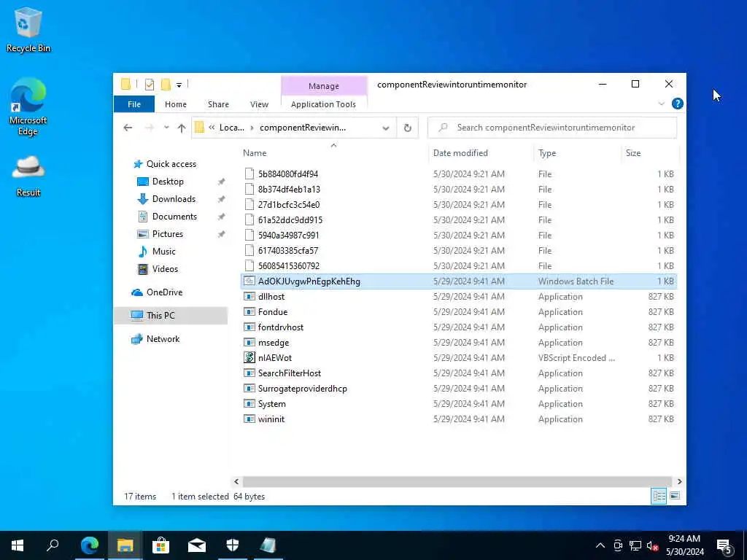Select batch file AdOKJUvgwPnEgpKehEhg icon
The width and height of the screenshot is (747, 560).
pyautogui.click(x=249, y=281)
